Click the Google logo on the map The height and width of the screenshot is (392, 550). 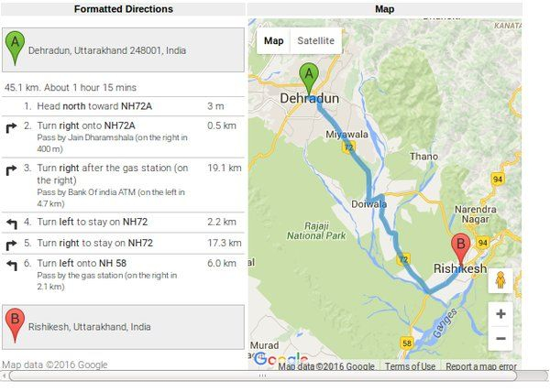[280, 359]
